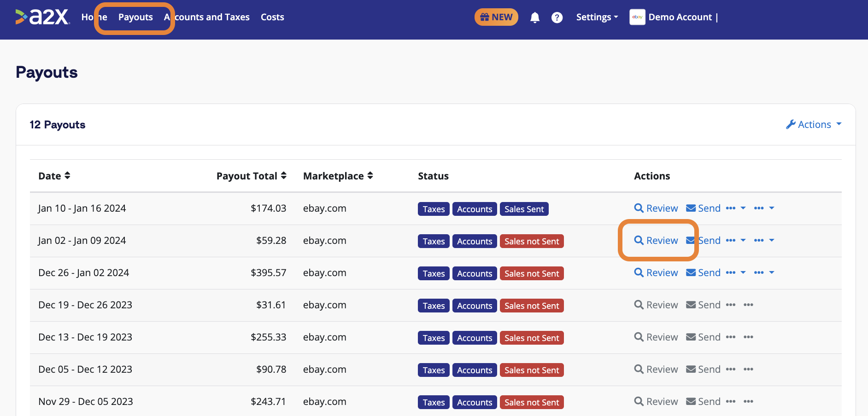Expand the Settings dropdown
This screenshot has width=868, height=416.
(597, 17)
